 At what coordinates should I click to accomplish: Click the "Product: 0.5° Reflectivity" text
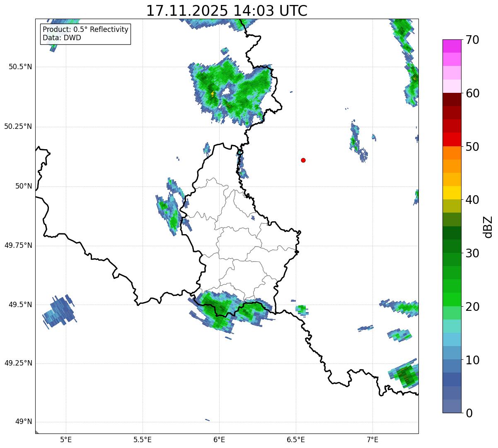coord(85,30)
